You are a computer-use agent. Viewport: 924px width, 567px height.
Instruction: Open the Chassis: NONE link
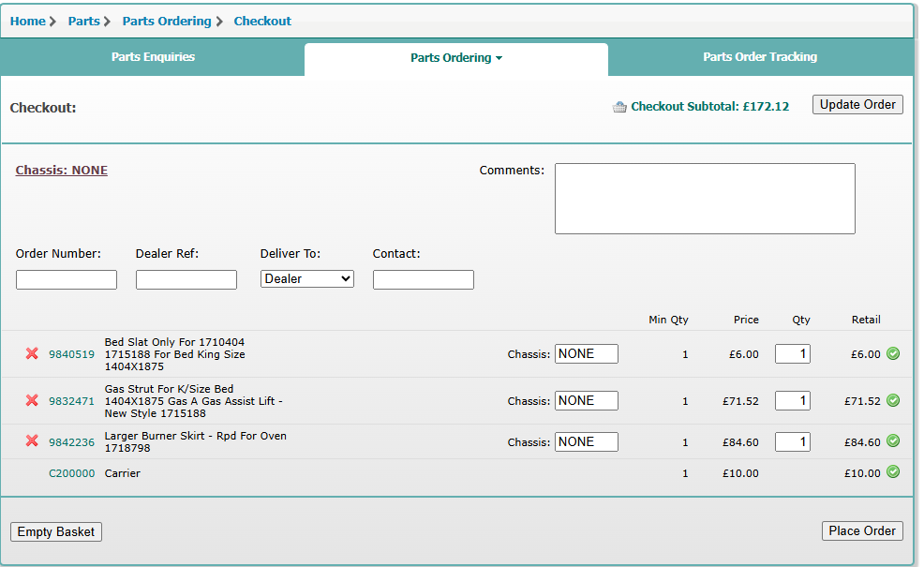[x=62, y=171]
